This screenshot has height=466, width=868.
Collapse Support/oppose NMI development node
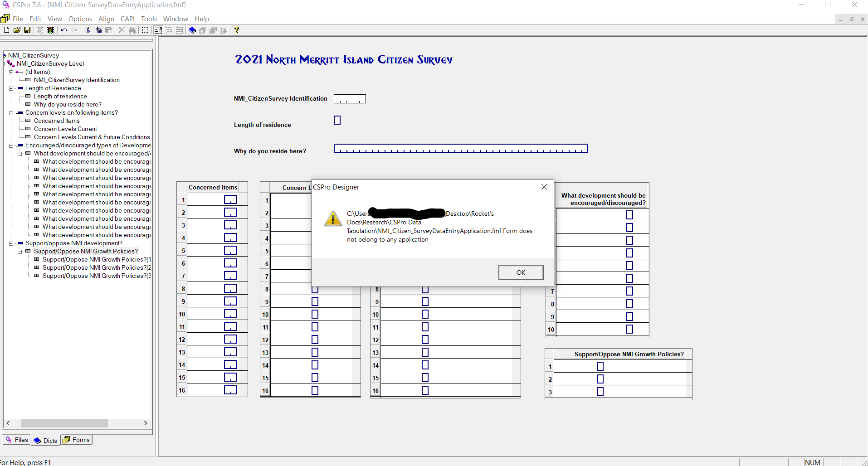point(11,243)
